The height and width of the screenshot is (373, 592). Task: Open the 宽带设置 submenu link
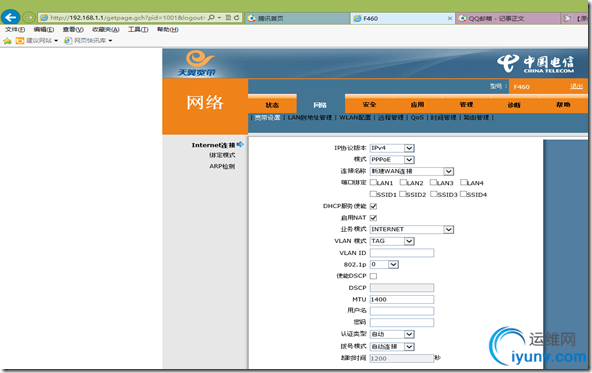coord(267,118)
